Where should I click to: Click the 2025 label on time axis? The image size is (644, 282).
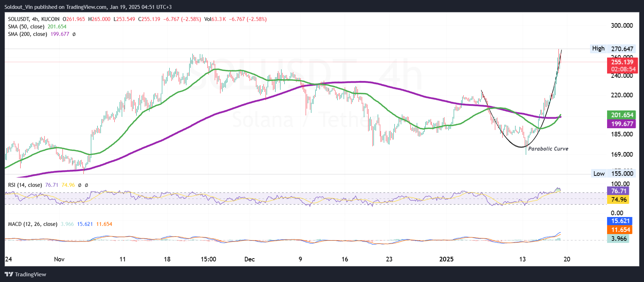446,259
